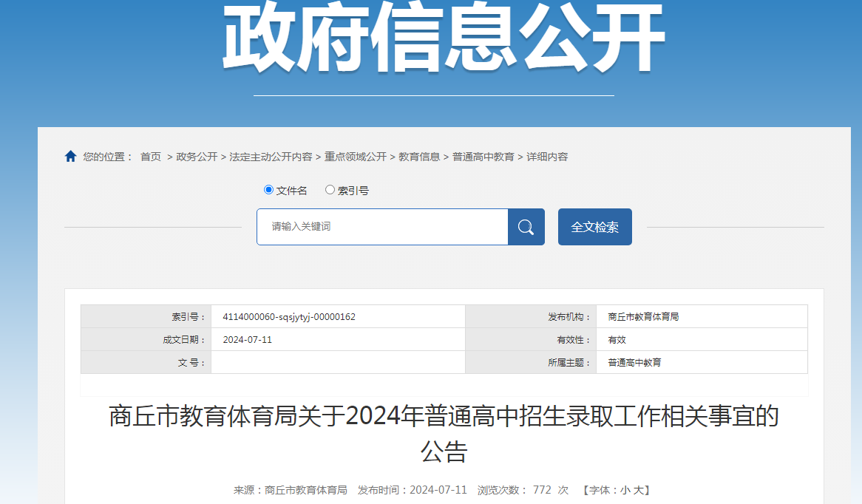Screen dimensions: 862x504
Task: Open the 首页 breadcrumb link
Action: point(149,157)
